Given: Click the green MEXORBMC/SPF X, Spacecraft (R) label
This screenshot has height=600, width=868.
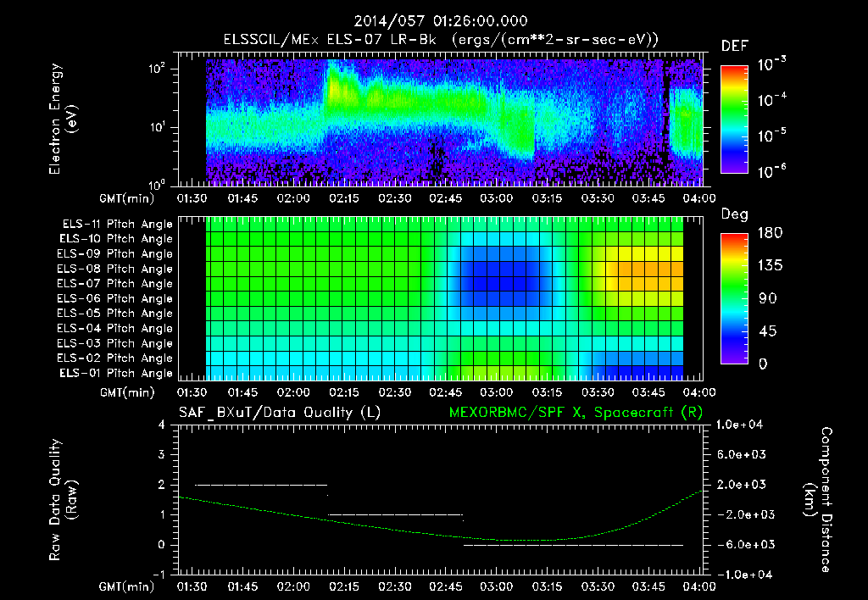Looking at the screenshot, I should pos(576,413).
